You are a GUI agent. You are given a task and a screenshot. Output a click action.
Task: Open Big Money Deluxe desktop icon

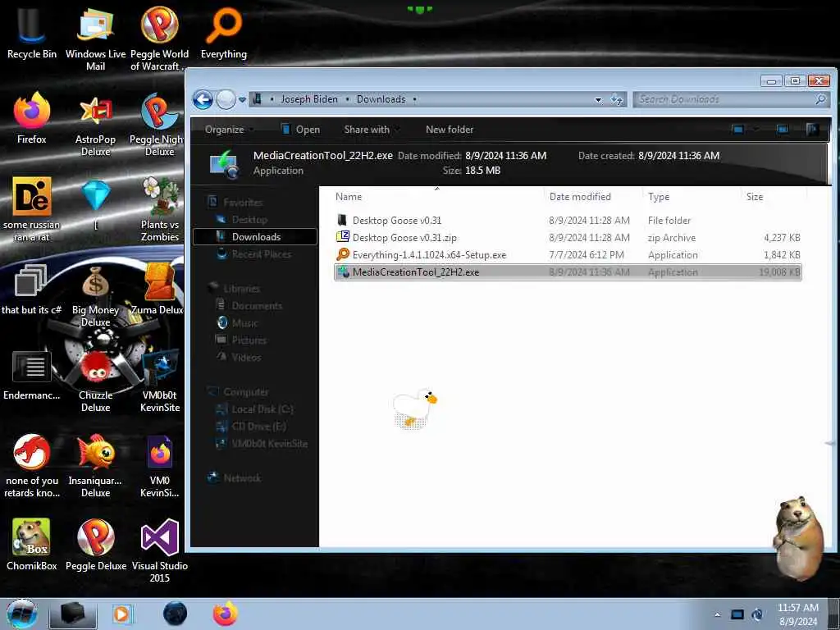pyautogui.click(x=95, y=295)
